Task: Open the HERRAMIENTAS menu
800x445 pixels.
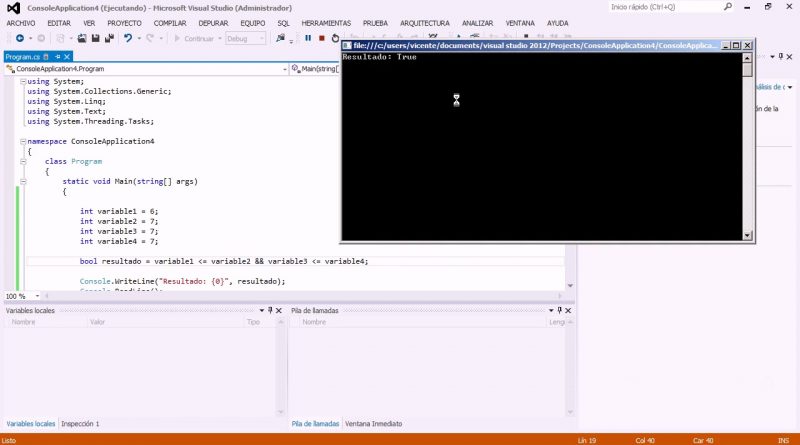Action: [326, 23]
